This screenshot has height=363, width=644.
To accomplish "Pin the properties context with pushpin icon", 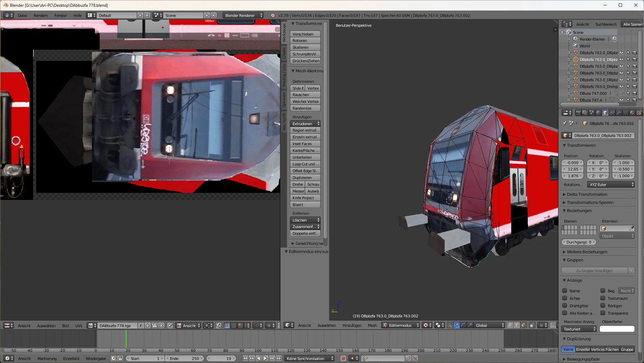I will 564,123.
